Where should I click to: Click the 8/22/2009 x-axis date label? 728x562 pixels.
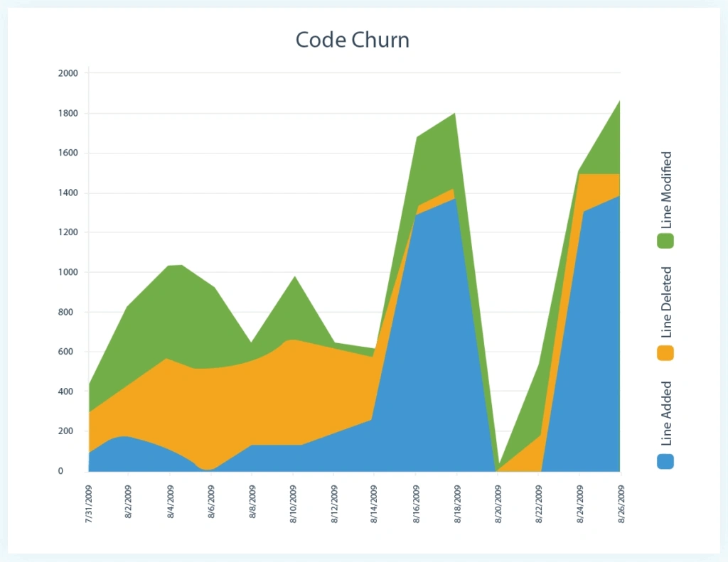[540, 504]
